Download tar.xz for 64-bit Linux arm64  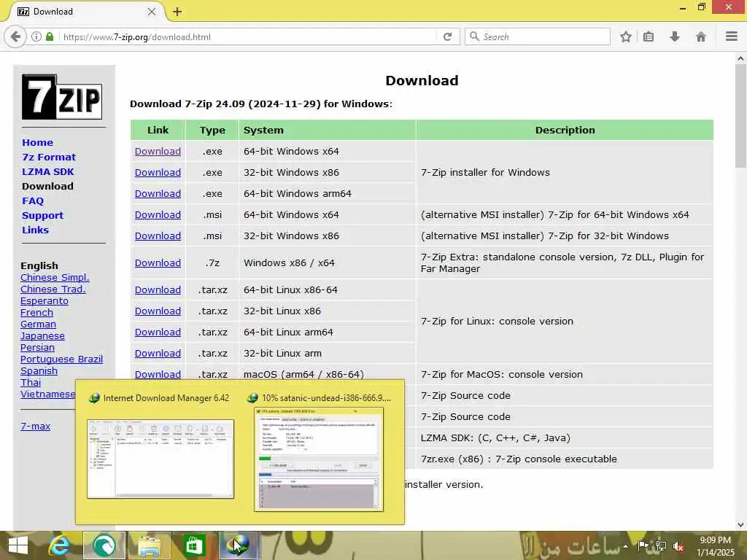point(158,332)
